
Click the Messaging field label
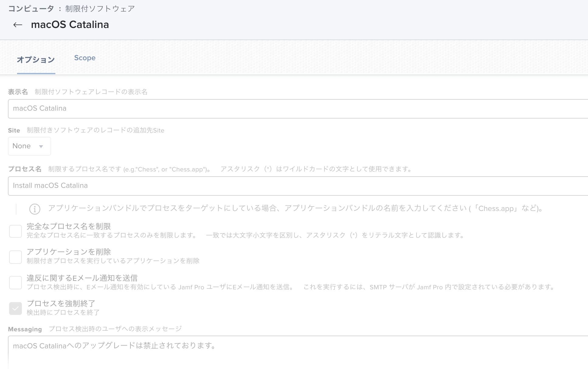(25, 329)
